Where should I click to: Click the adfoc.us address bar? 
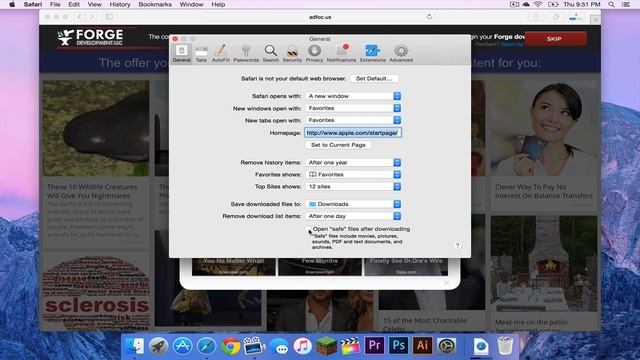click(x=320, y=17)
